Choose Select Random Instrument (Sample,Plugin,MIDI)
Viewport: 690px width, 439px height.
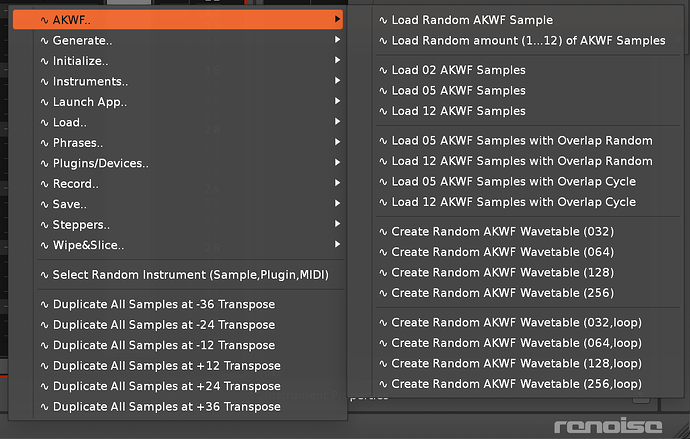[178, 274]
